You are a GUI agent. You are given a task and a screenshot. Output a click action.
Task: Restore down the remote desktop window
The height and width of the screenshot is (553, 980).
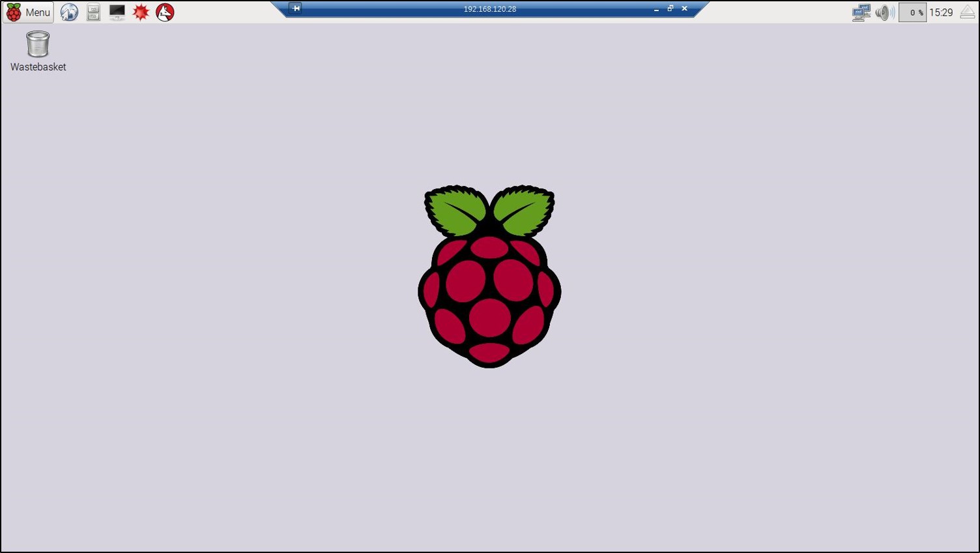click(x=670, y=8)
